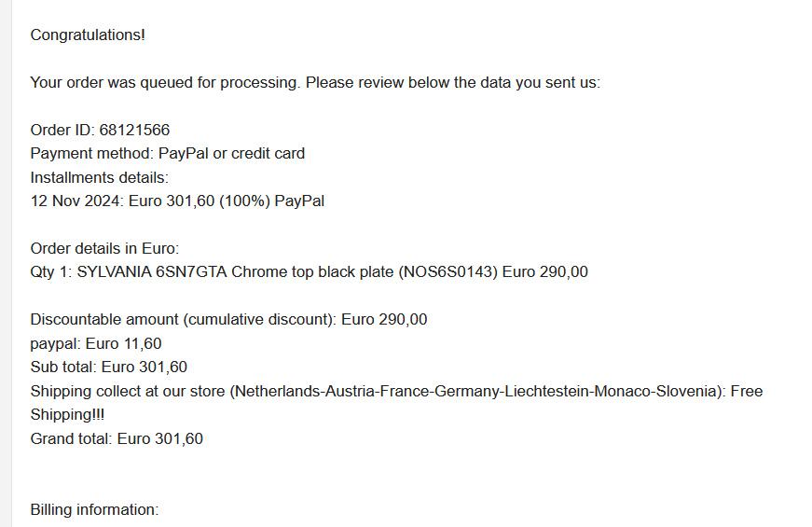Click the Installments details label
The width and height of the screenshot is (812, 527).
pyautogui.click(x=99, y=177)
